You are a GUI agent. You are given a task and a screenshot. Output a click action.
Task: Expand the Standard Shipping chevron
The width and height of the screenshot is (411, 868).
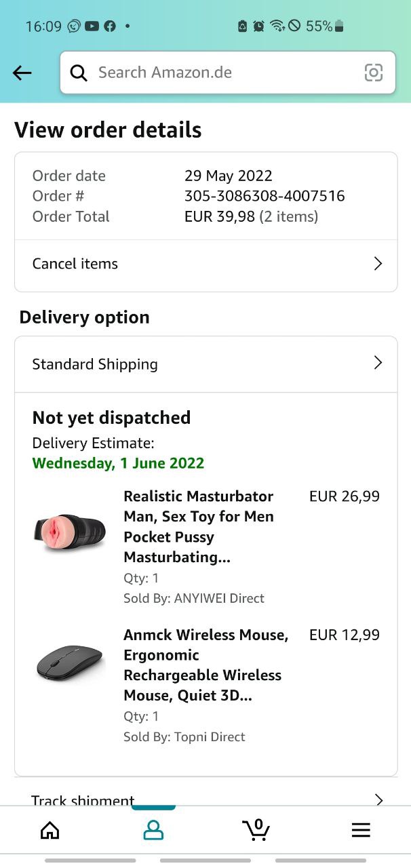tap(378, 363)
